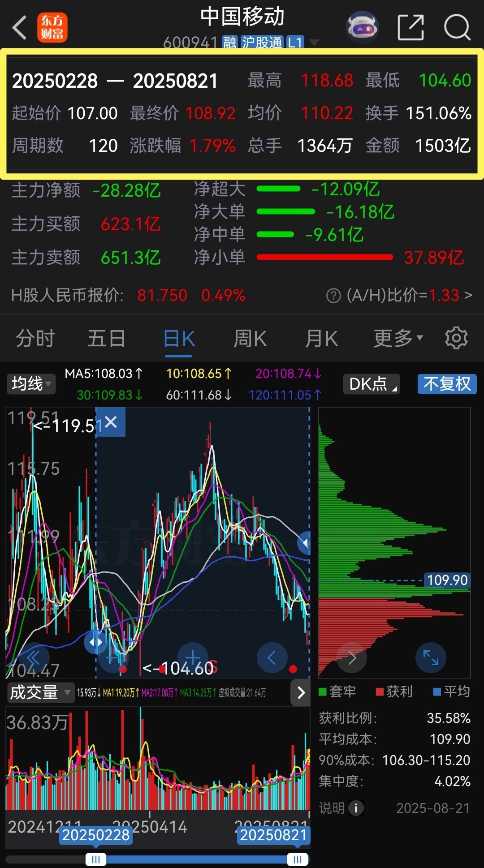Tap the right range slider handle

click(298, 859)
